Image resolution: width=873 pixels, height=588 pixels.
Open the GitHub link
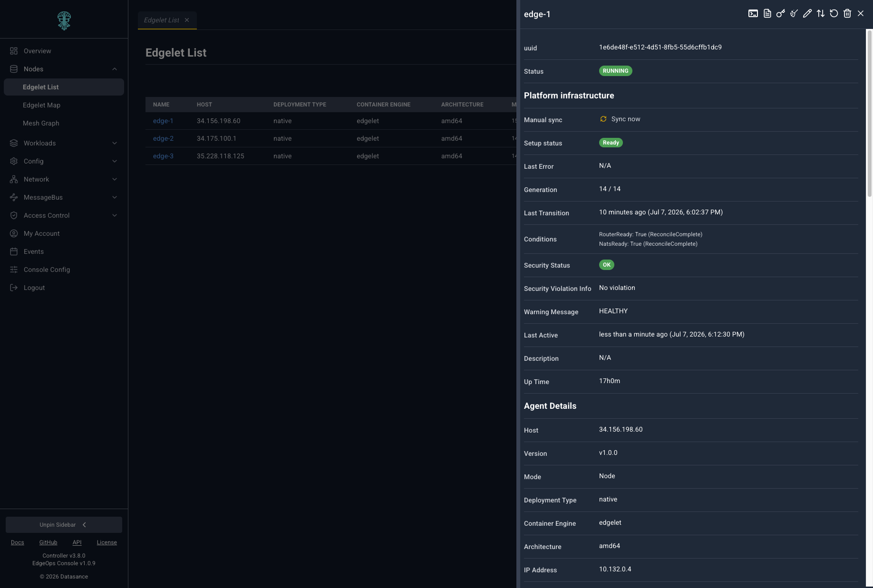point(48,542)
